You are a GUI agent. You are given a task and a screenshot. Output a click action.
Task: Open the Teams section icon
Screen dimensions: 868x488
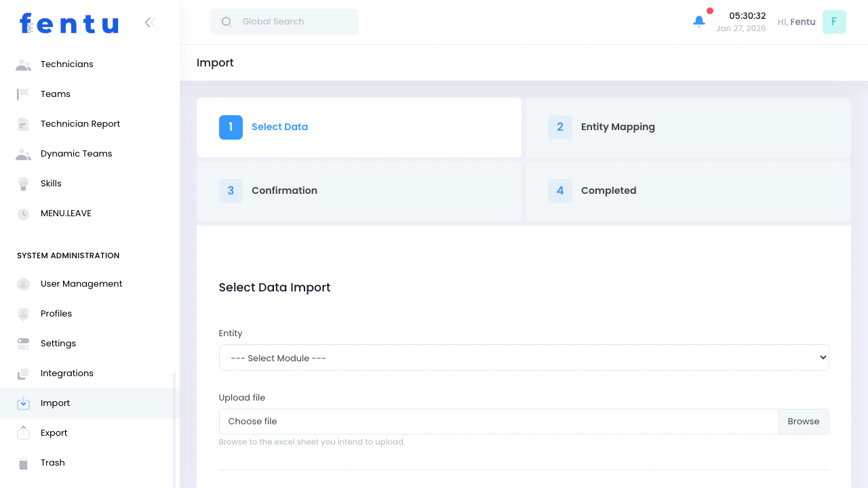(x=22, y=94)
